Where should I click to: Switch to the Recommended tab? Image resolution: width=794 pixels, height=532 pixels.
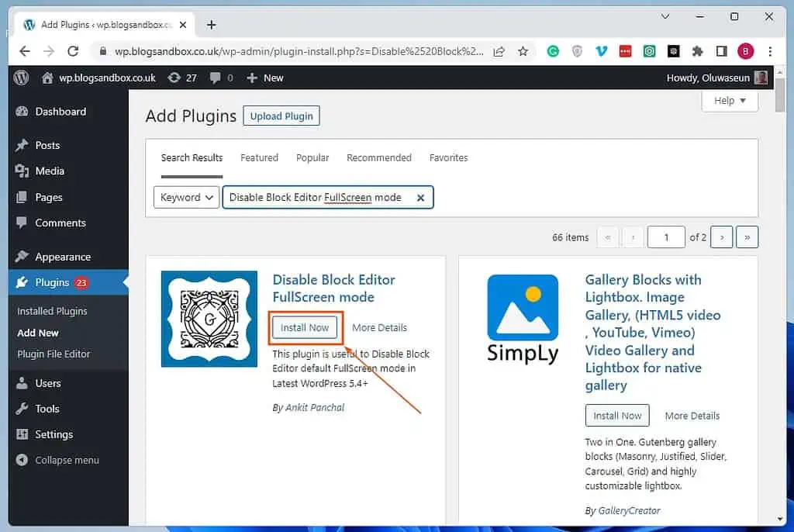378,158
